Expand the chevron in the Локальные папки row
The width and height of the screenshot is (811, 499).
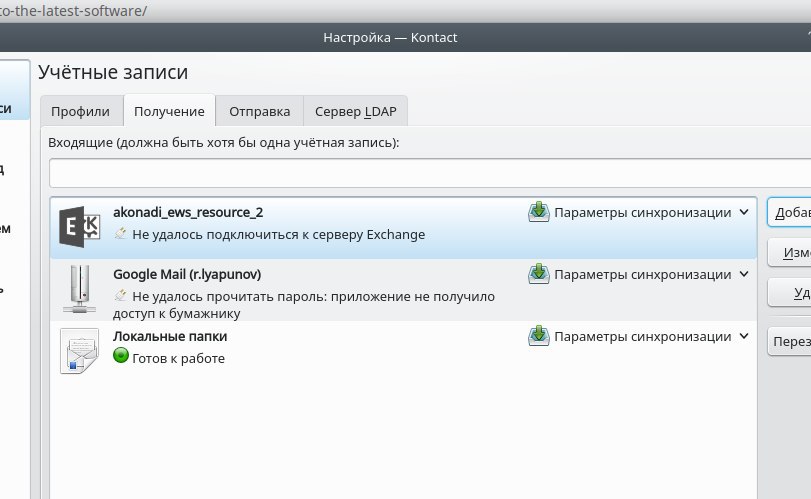[x=744, y=336]
